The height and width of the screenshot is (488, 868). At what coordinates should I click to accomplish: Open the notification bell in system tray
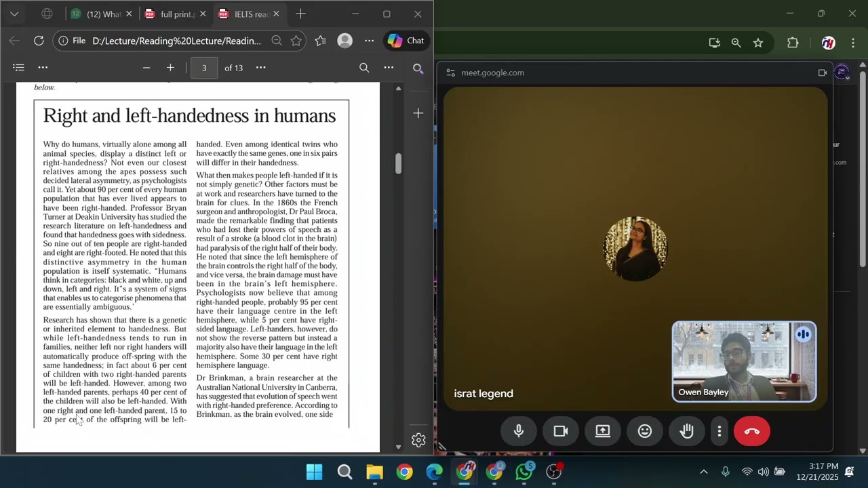850,472
